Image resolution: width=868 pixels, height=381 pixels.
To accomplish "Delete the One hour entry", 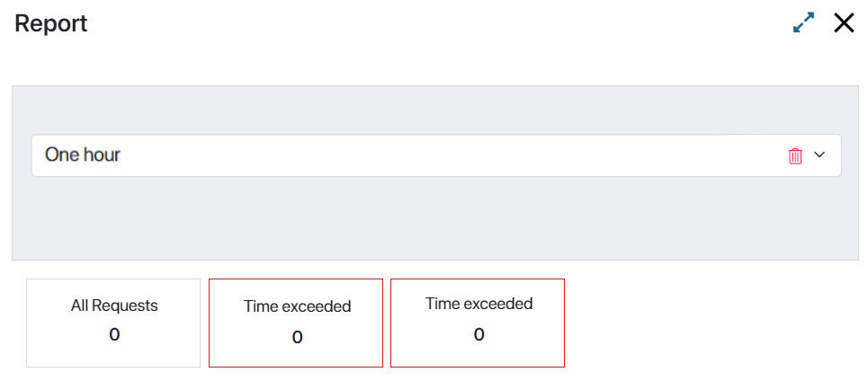I will point(795,155).
